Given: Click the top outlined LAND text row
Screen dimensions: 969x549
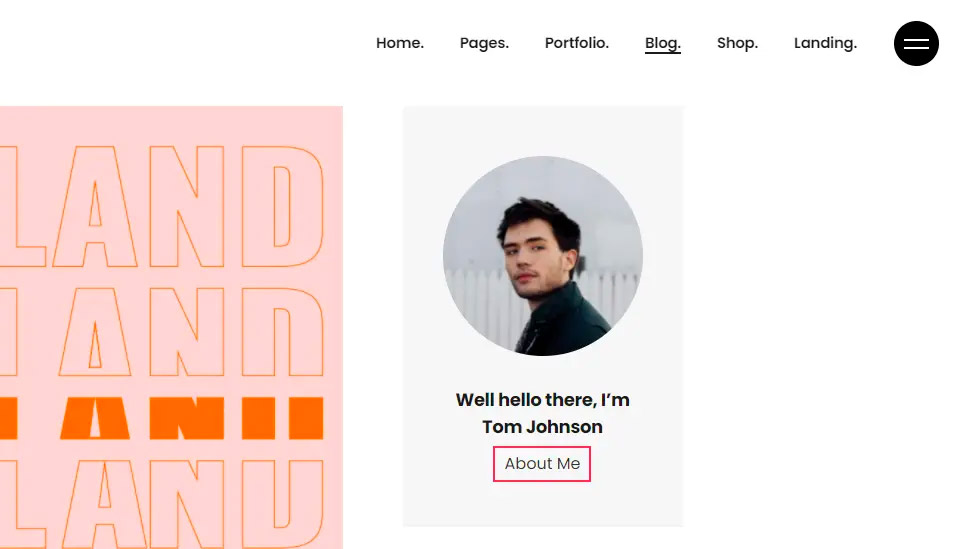Looking at the screenshot, I should (170, 207).
